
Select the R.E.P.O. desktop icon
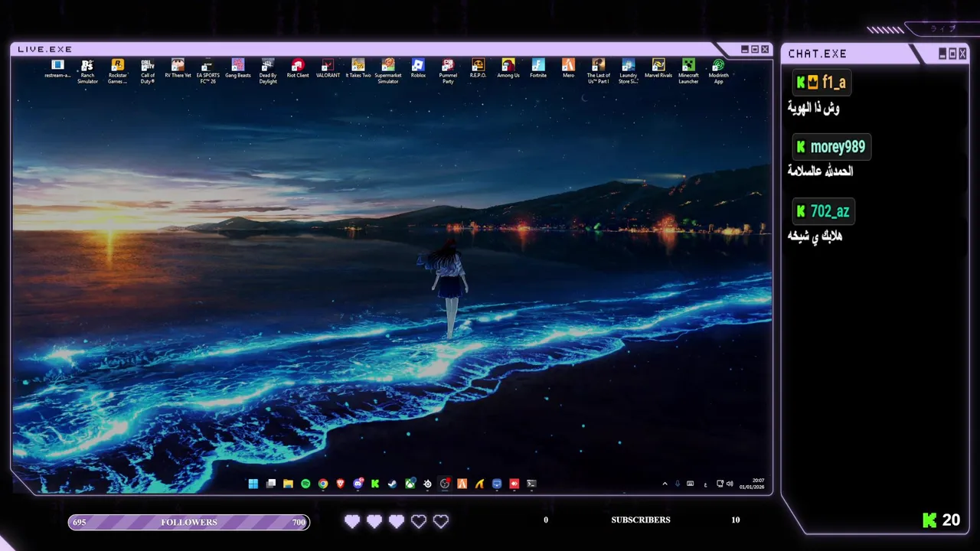478,69
